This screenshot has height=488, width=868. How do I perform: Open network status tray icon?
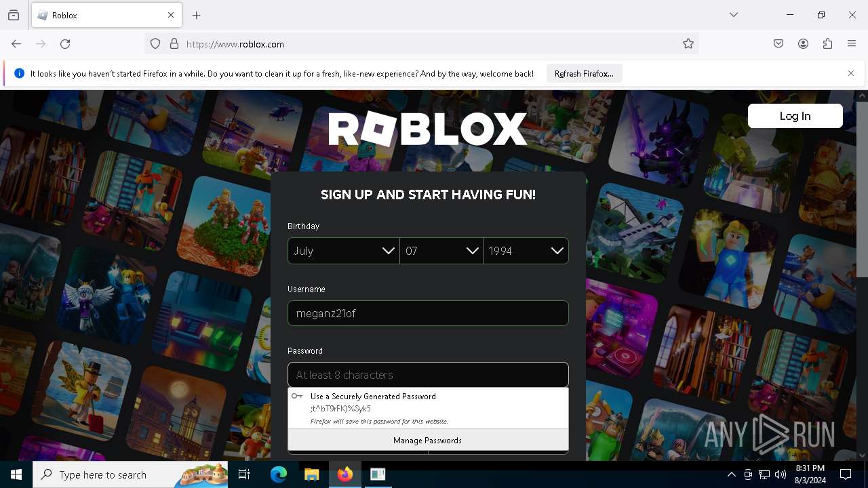(764, 474)
